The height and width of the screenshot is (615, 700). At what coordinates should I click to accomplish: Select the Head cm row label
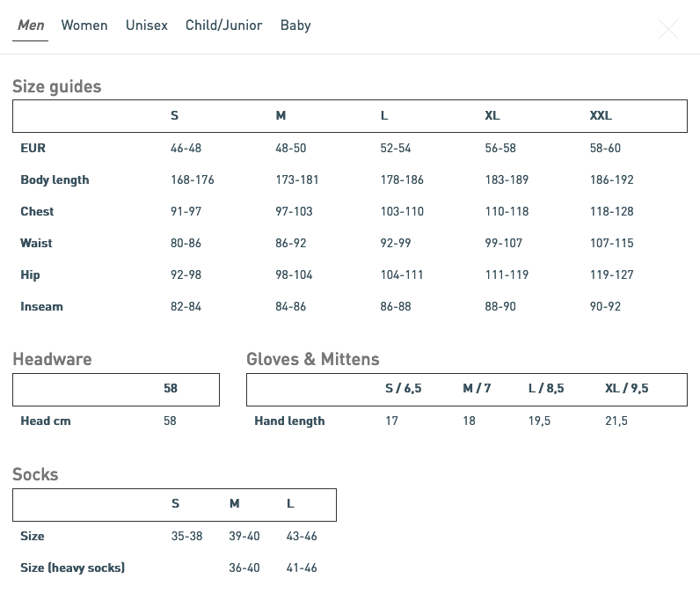[x=46, y=421]
